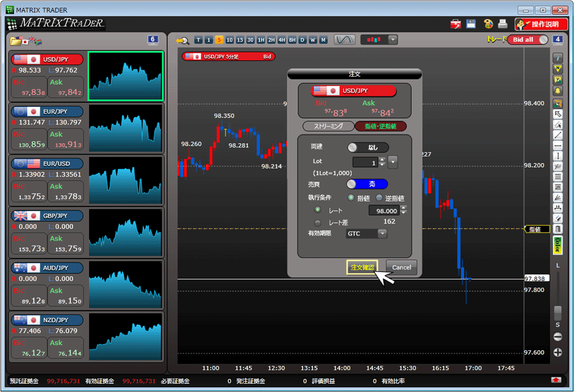Open the AUD/JPY mini chart thumbnail

click(125, 284)
